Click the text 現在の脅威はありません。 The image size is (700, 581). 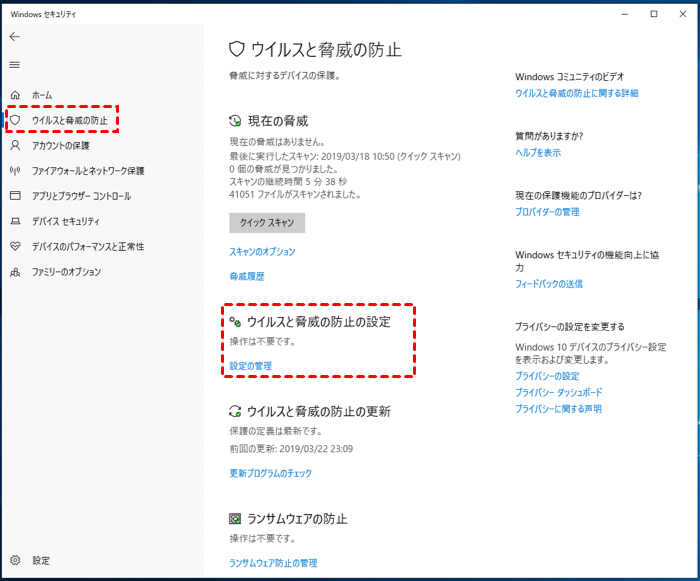coord(277,142)
